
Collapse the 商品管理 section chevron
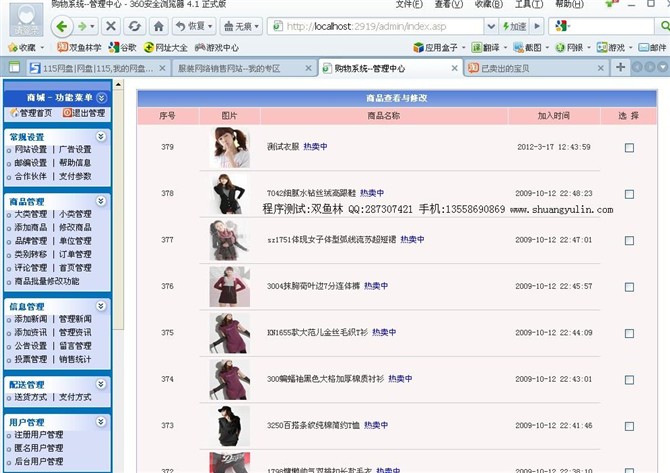tap(101, 201)
